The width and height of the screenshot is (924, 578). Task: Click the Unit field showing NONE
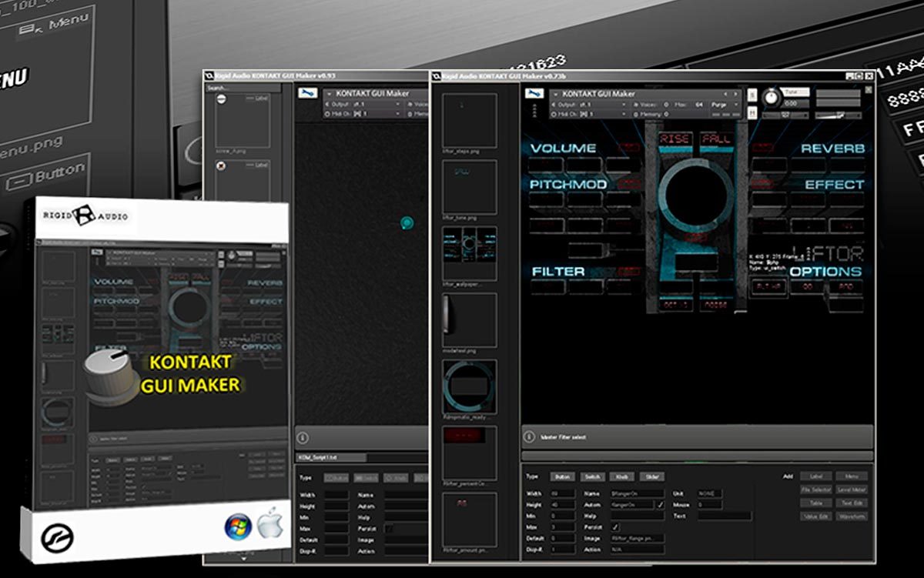tap(711, 493)
